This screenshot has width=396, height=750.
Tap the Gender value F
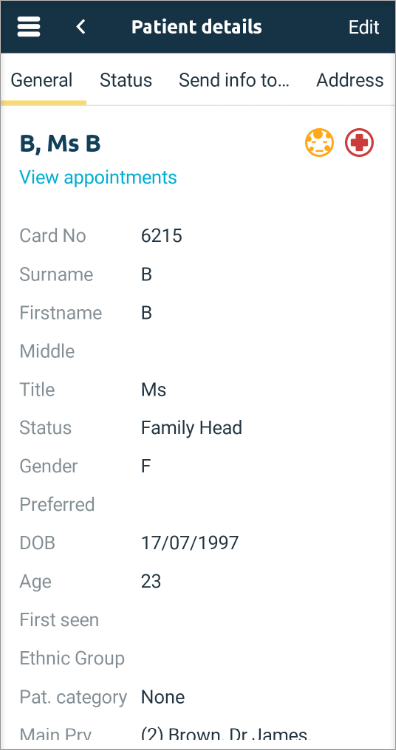tap(146, 466)
